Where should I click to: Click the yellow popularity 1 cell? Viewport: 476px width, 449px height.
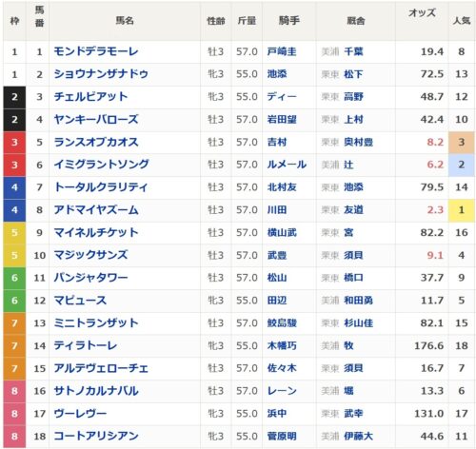pyautogui.click(x=462, y=210)
